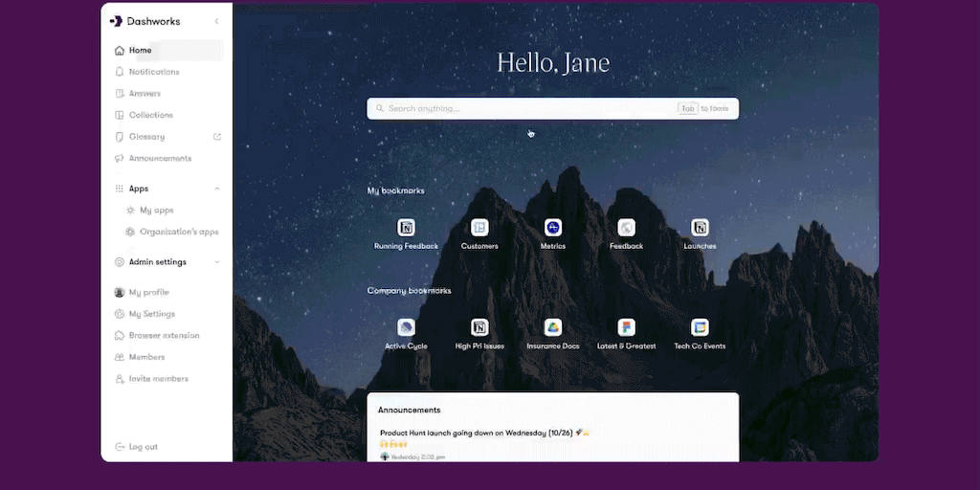Open the Launches bookmark icon
The height and width of the screenshot is (490, 980).
click(700, 228)
